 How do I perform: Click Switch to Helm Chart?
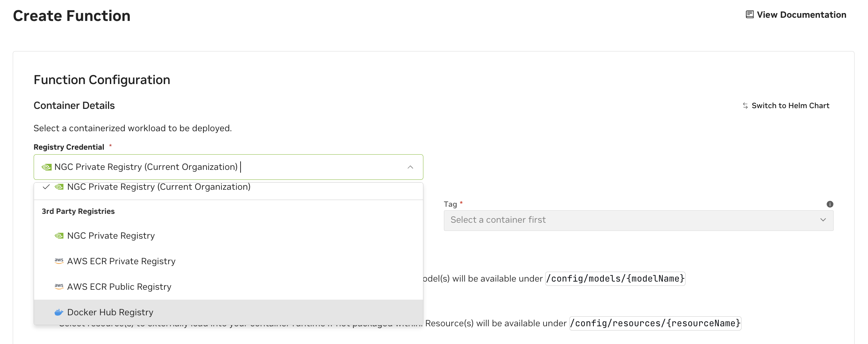click(x=790, y=105)
